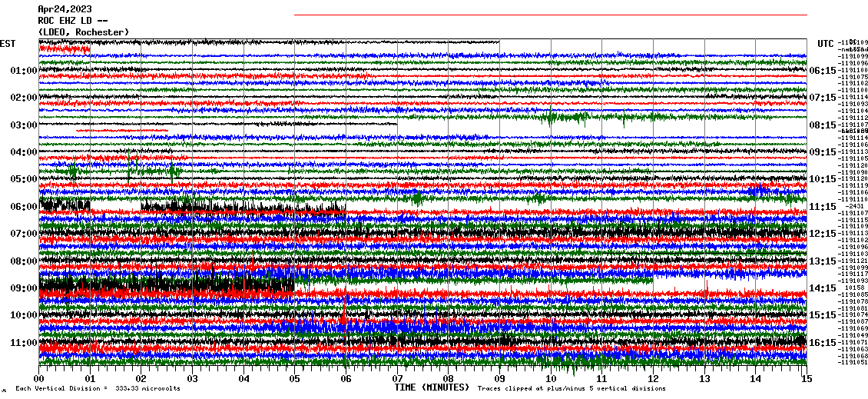Click the UTC timezone label
This screenshot has height=399, width=868.
[x=826, y=43]
